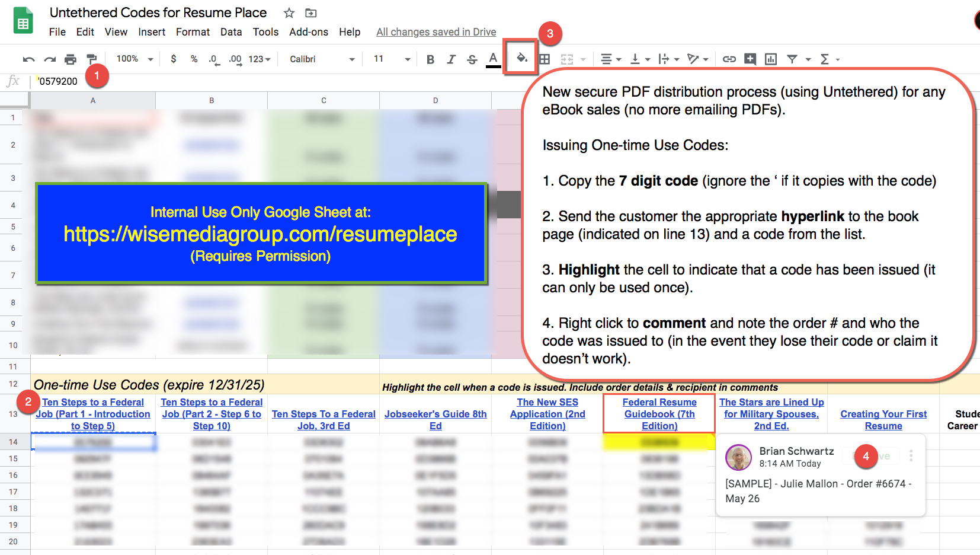This screenshot has height=555, width=980.
Task: Click the insert comment icon
Action: click(750, 59)
